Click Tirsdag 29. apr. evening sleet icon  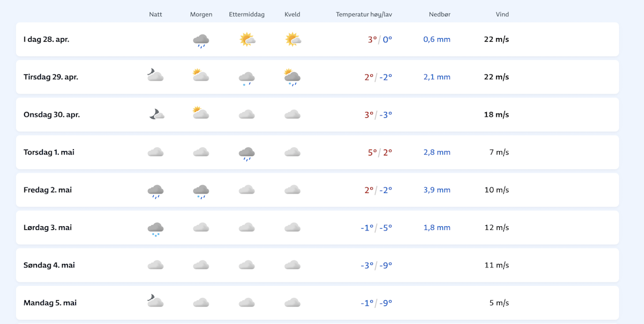click(292, 77)
